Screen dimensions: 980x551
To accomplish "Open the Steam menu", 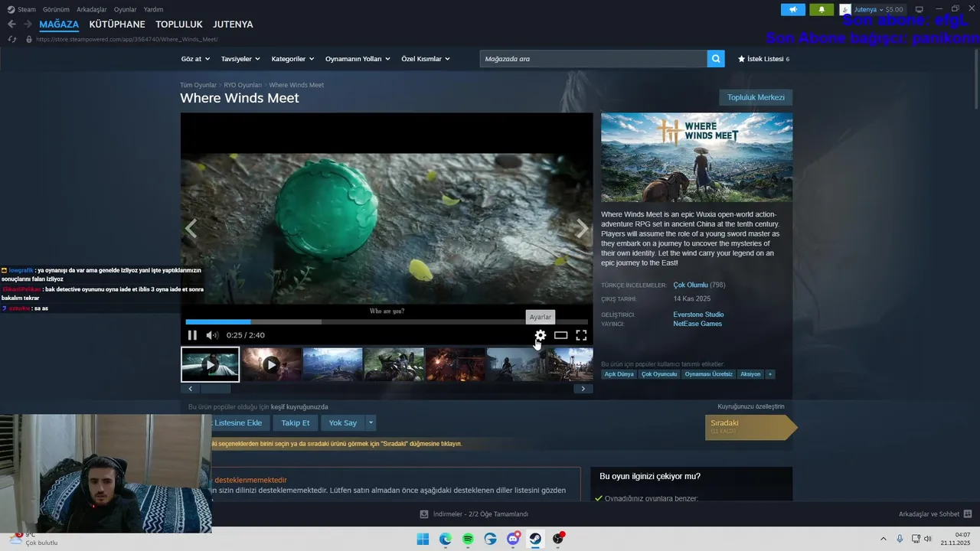I will (x=21, y=9).
